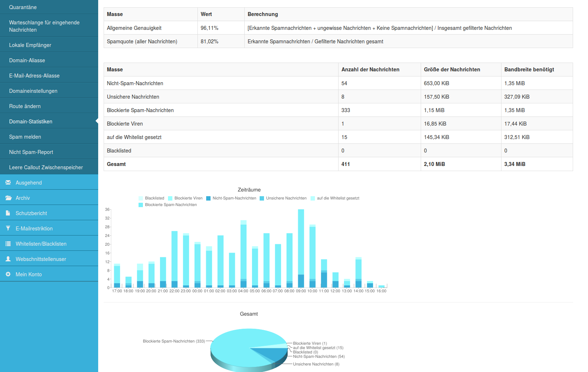Click the envelope icon beside Ausgehend
Image resolution: width=588 pixels, height=372 pixels.
(x=8, y=182)
